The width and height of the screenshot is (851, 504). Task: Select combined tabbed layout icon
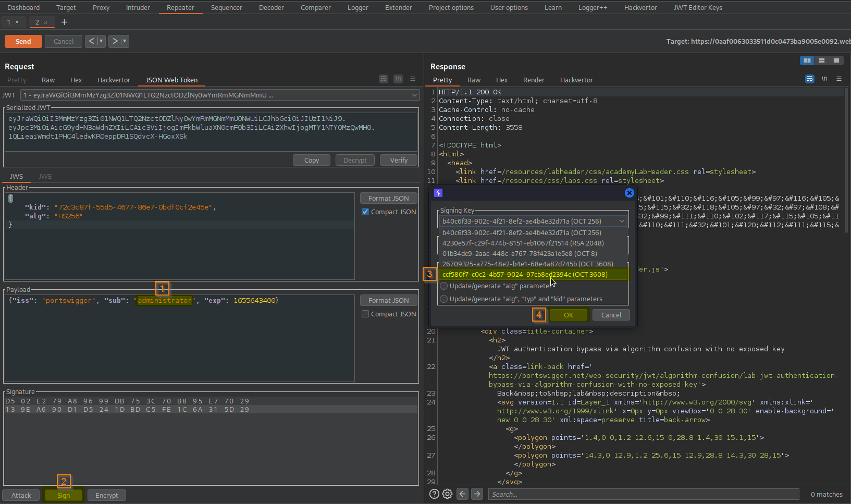pyautogui.click(x=836, y=60)
